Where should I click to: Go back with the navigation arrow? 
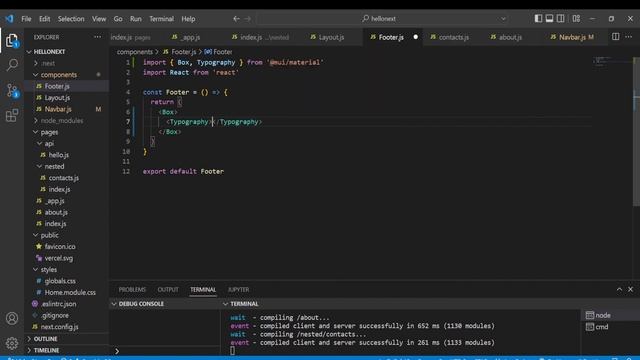pyautogui.click(x=236, y=19)
